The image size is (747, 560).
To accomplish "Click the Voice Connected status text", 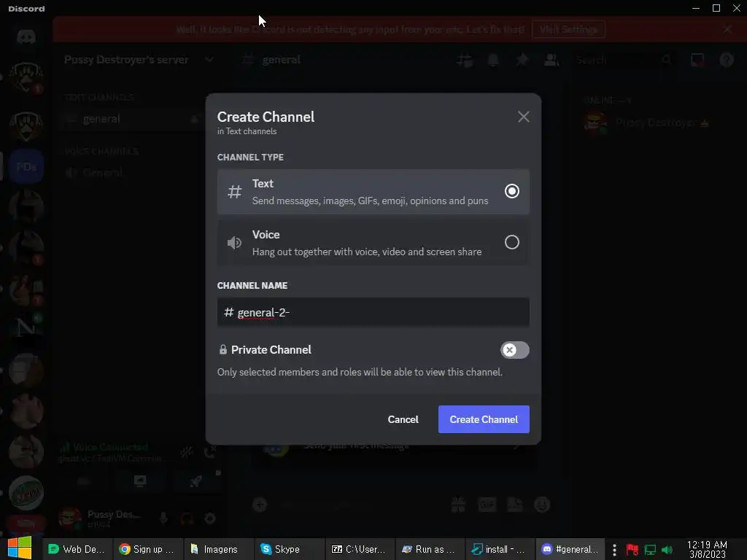I will 111,447.
